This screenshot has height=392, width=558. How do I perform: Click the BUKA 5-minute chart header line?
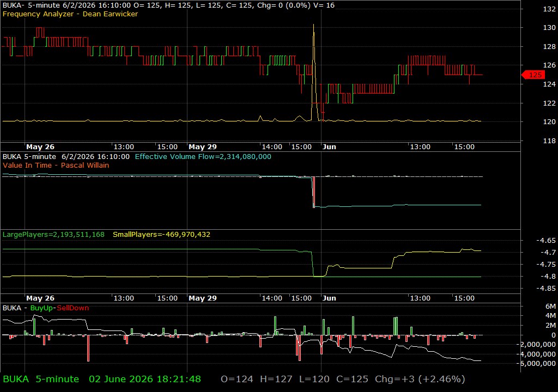pyautogui.click(x=168, y=5)
